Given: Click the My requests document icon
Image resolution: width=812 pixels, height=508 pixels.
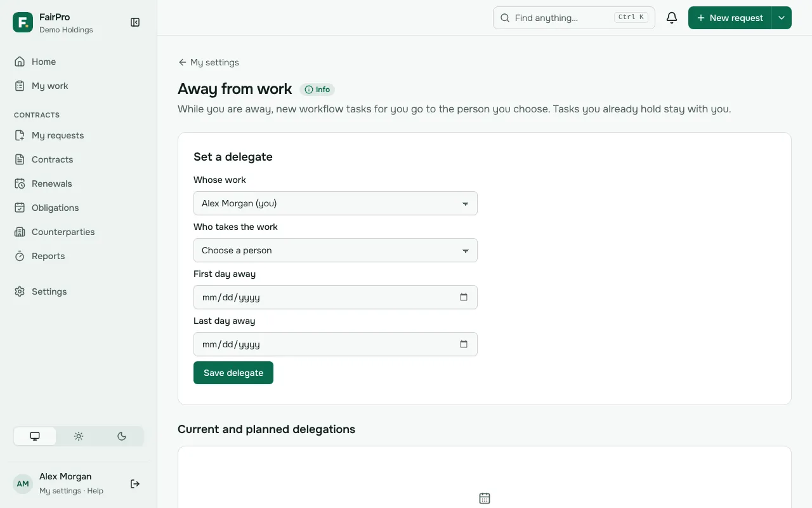Looking at the screenshot, I should 20,135.
